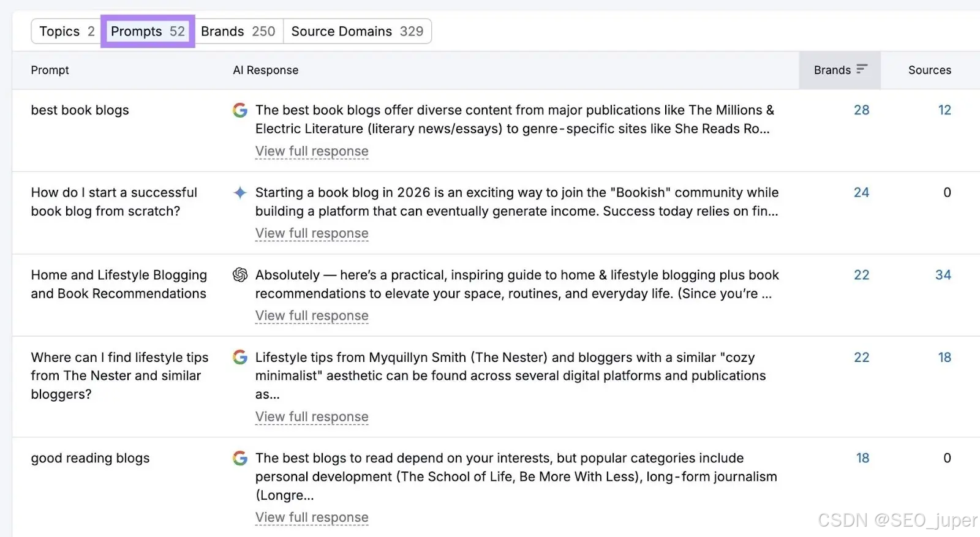Click Google icon in The Nester lifestyle tips row
Image resolution: width=980 pixels, height=537 pixels.
tap(240, 357)
